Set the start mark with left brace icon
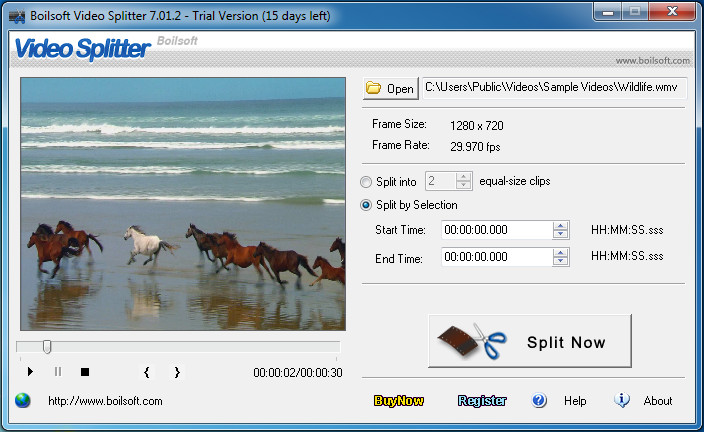 147,372
